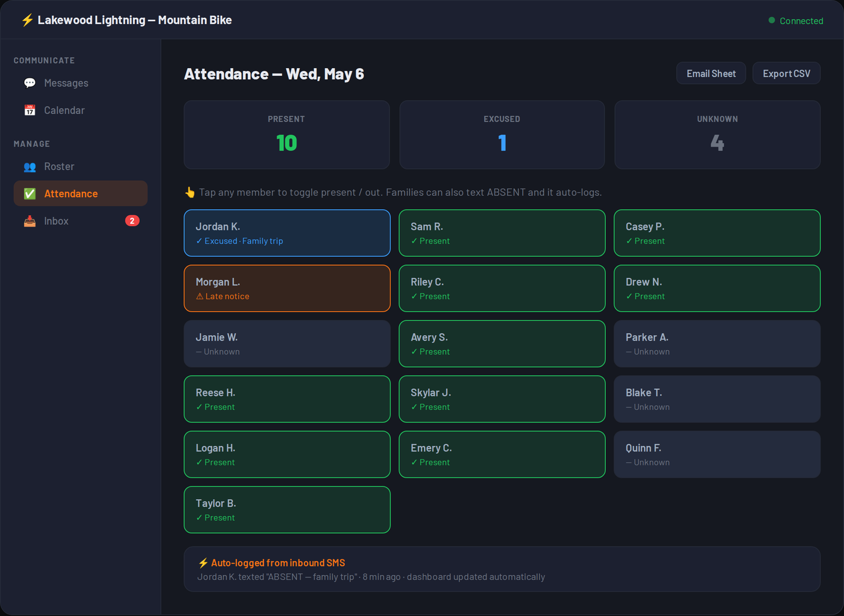
Task: Mark Parker A. as present
Action: pos(717,344)
